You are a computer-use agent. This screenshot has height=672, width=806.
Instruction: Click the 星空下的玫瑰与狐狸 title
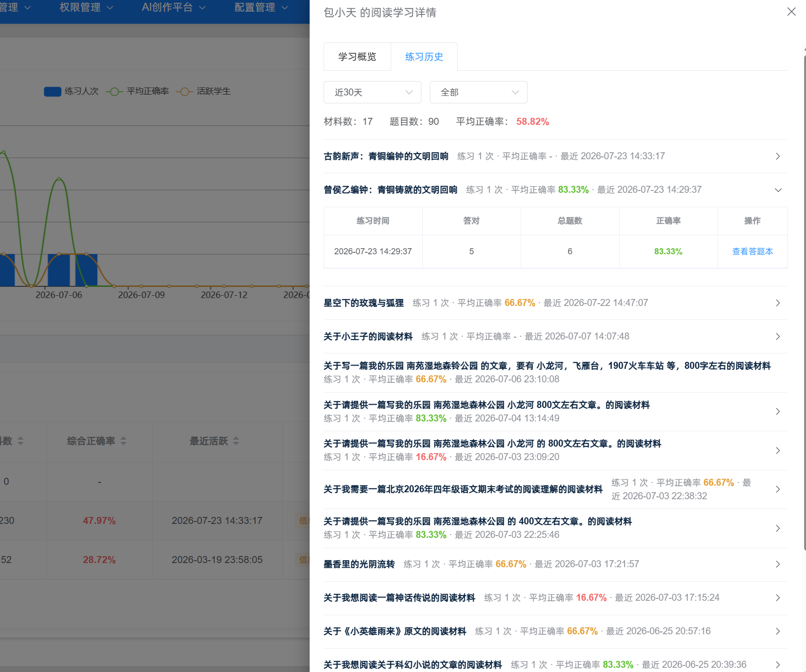[364, 303]
